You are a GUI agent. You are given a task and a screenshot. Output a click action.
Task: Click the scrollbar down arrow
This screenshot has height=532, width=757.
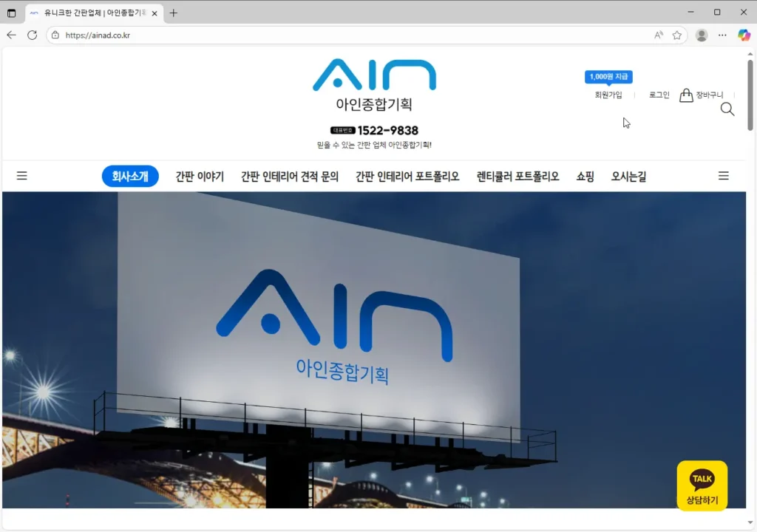[x=750, y=522]
